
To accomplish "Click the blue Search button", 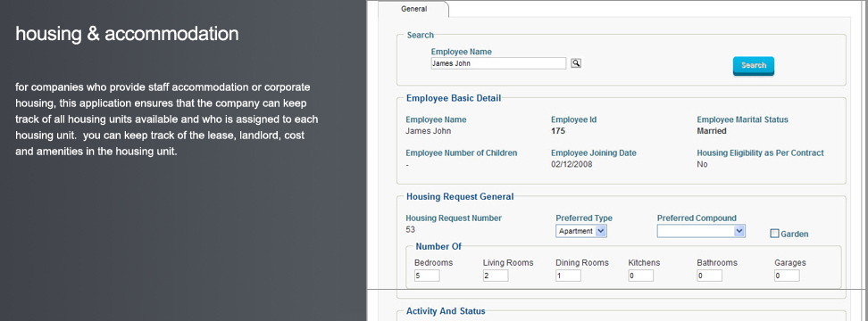I will (x=754, y=66).
